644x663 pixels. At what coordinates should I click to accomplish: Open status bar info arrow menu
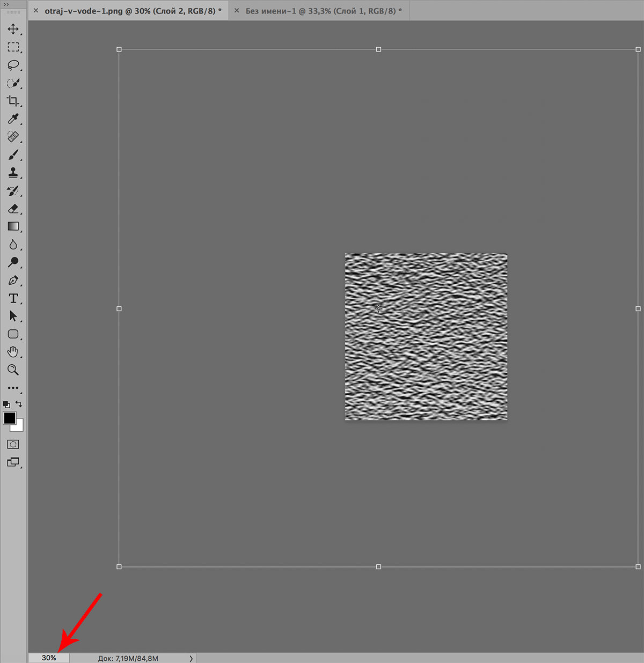(191, 658)
